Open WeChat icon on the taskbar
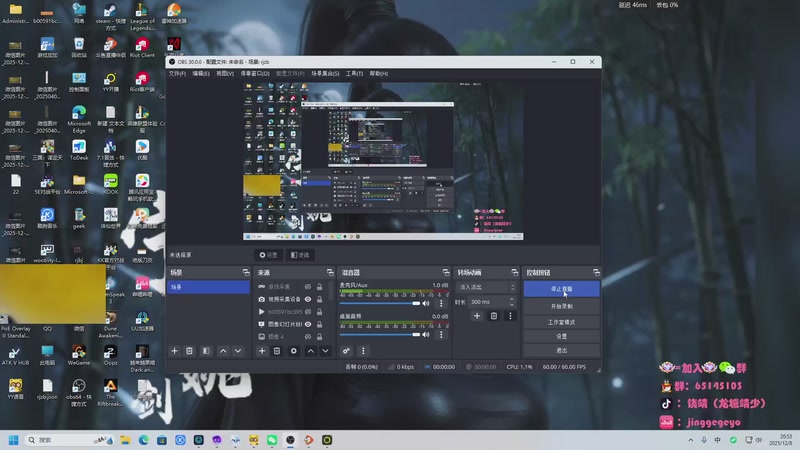The height and width of the screenshot is (450, 800). (x=272, y=440)
